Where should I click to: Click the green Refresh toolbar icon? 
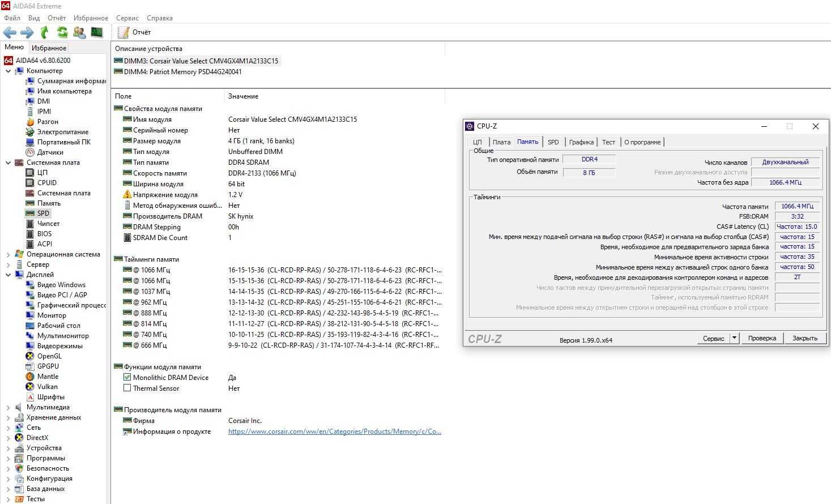[x=62, y=32]
